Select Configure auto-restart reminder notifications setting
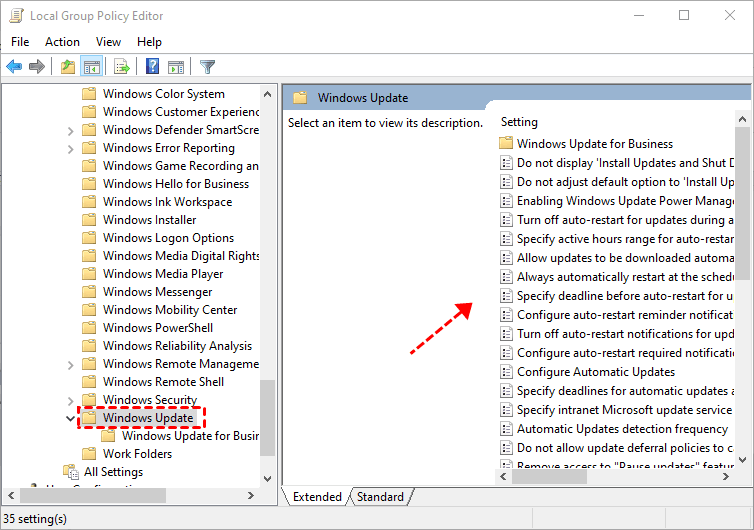The image size is (754, 530). point(625,315)
